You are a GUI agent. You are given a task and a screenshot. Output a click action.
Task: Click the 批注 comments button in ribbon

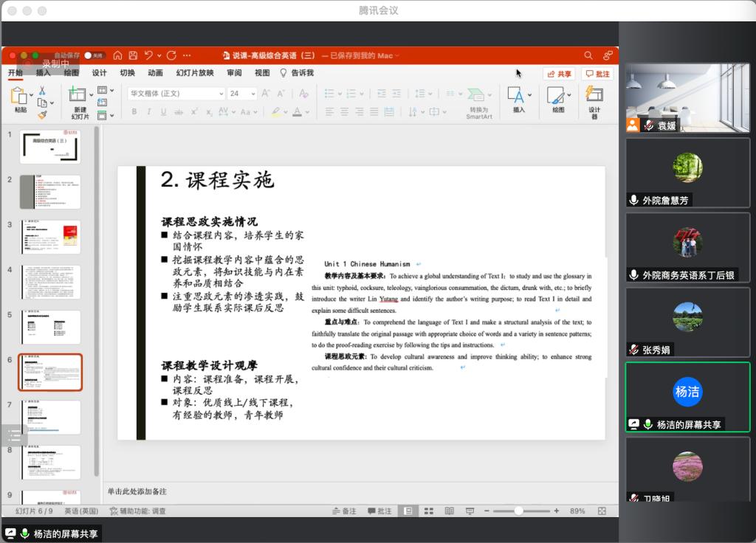597,74
